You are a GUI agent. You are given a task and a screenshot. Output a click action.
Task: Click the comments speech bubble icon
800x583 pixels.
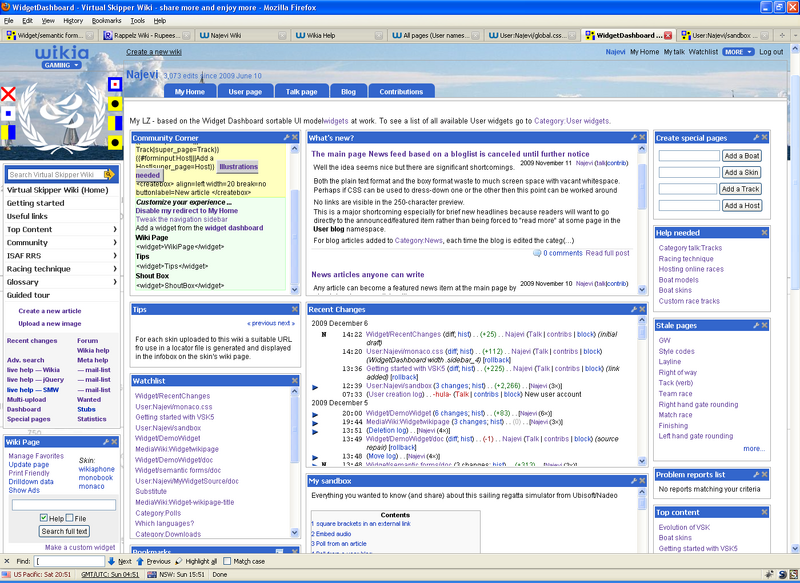(537, 253)
